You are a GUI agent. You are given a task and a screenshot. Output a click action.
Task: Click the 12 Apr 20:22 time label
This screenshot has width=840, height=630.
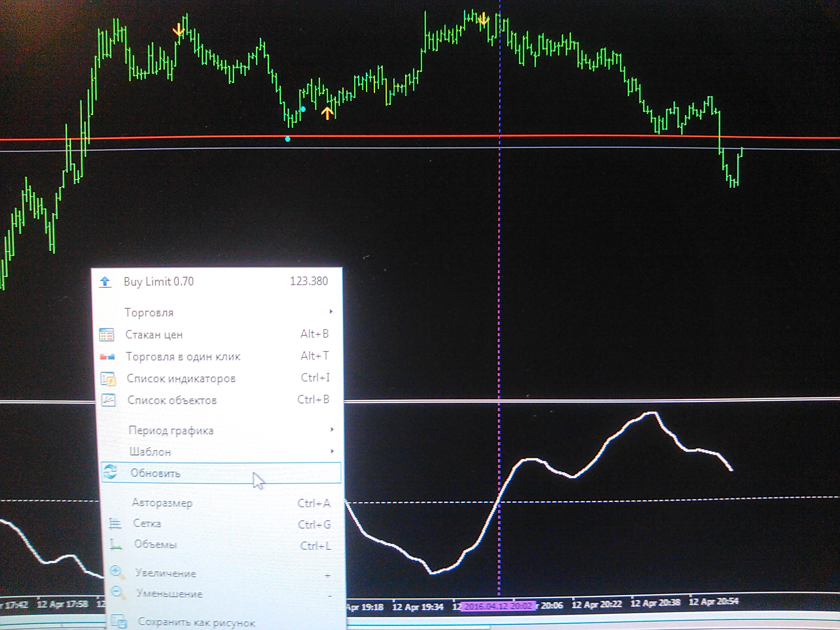coord(597,604)
